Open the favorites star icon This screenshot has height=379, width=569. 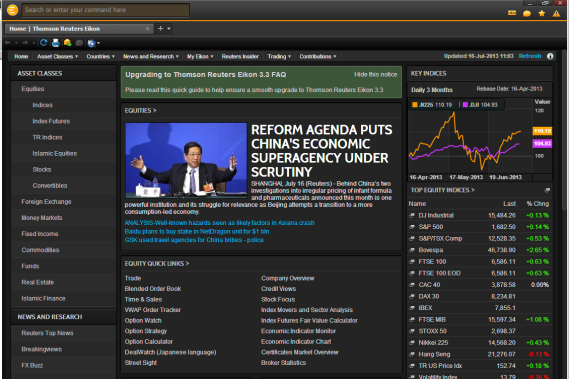542,13
